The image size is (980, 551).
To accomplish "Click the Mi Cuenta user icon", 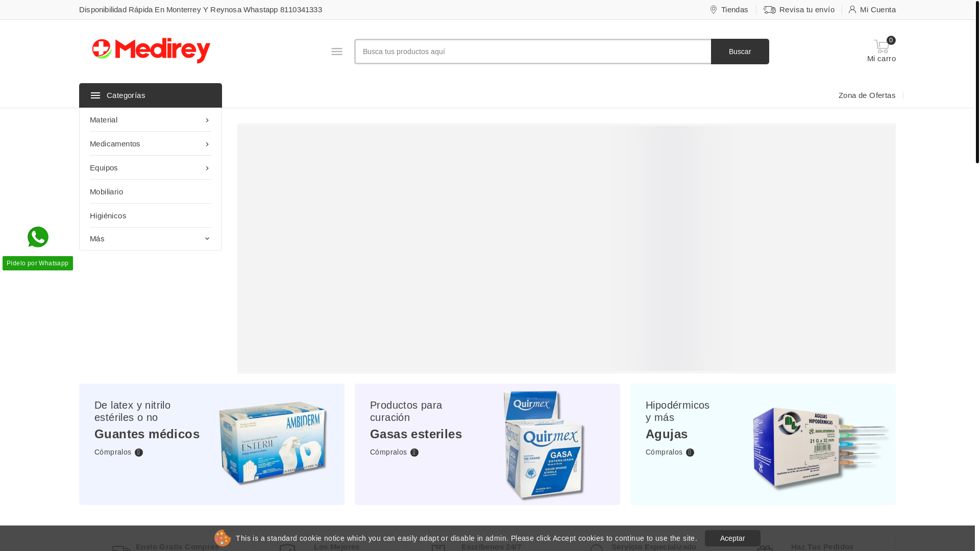I will [x=852, y=10].
